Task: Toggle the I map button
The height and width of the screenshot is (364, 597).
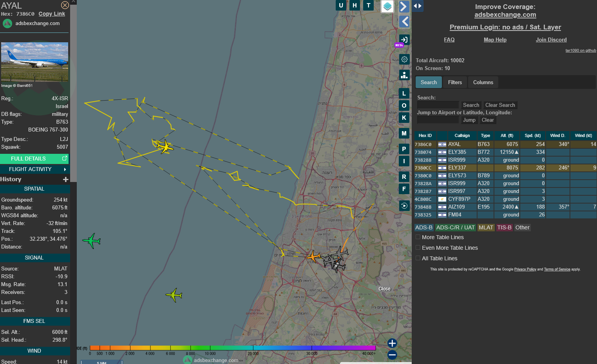Action: [404, 161]
